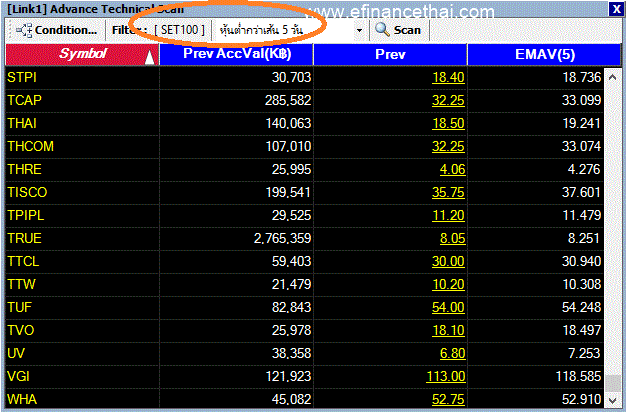Select the WHA symbol
This screenshot has height=413, width=627.
pos(22,399)
